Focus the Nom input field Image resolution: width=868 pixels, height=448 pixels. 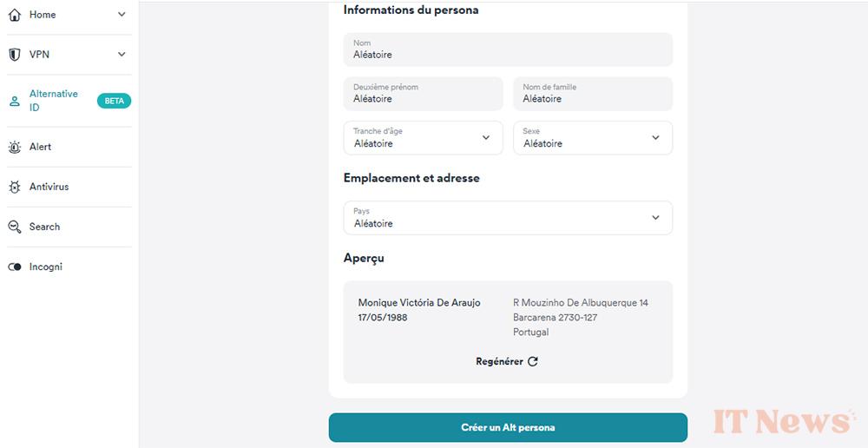(508, 49)
